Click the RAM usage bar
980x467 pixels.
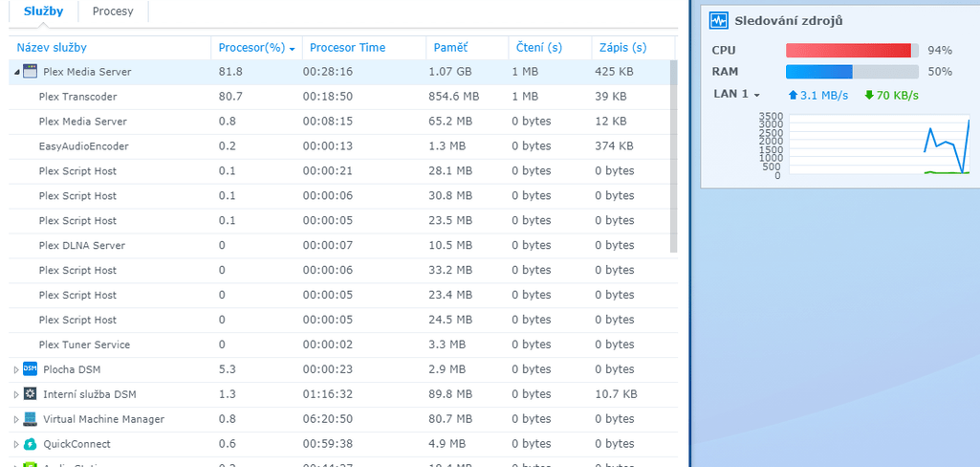pos(852,72)
